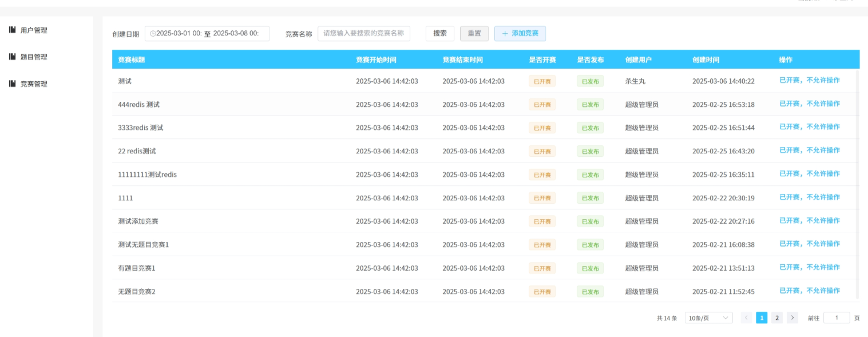Click the 有题目竞赛1 title cell
Image resolution: width=868 pixels, height=337 pixels.
pyautogui.click(x=137, y=268)
